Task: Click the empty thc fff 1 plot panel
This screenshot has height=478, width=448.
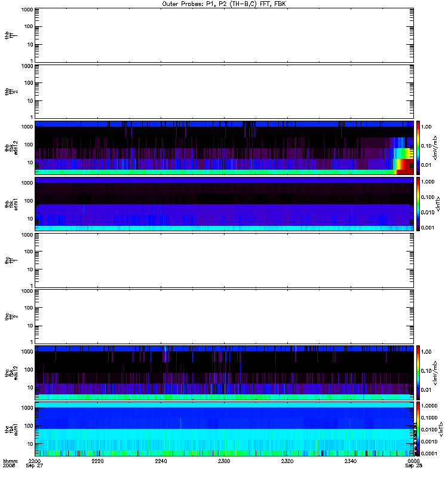Action: (225, 261)
